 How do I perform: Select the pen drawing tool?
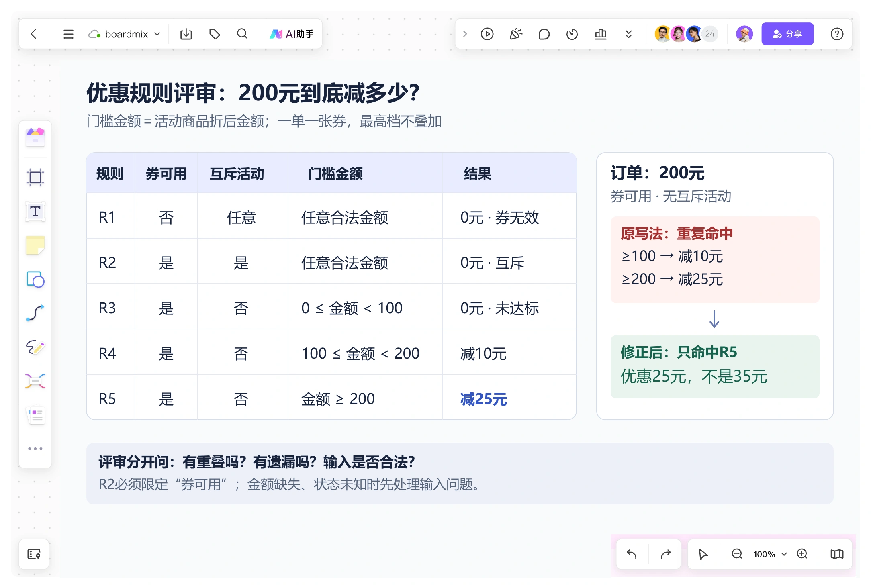(35, 347)
